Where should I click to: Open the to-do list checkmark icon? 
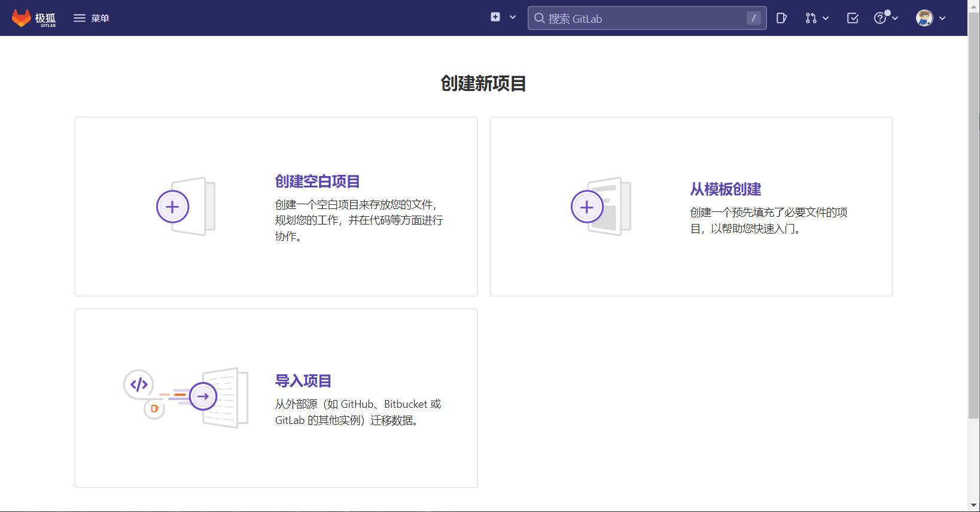point(853,18)
